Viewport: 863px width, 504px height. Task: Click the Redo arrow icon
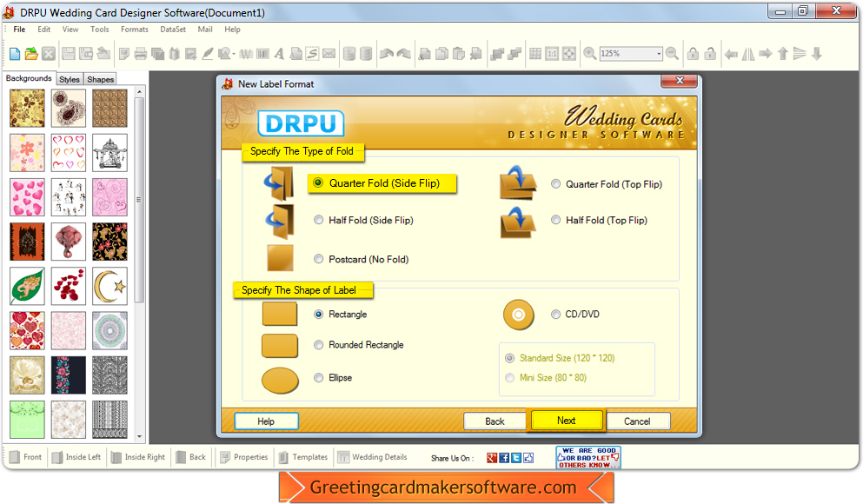pos(404,53)
